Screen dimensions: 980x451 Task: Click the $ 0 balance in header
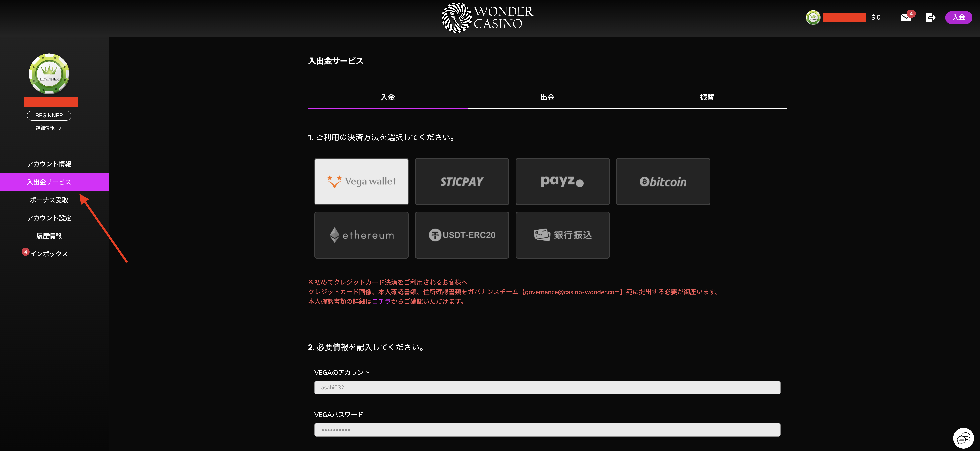click(876, 18)
